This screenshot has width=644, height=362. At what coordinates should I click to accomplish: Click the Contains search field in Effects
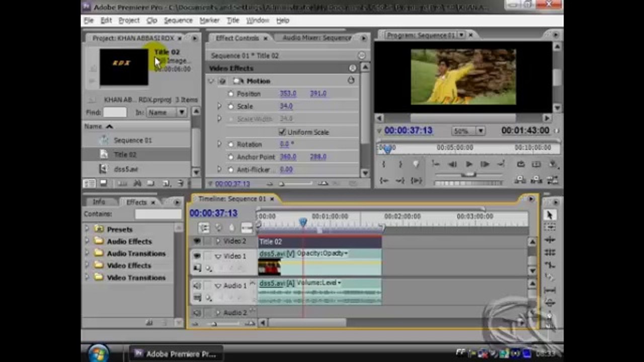[x=158, y=214]
